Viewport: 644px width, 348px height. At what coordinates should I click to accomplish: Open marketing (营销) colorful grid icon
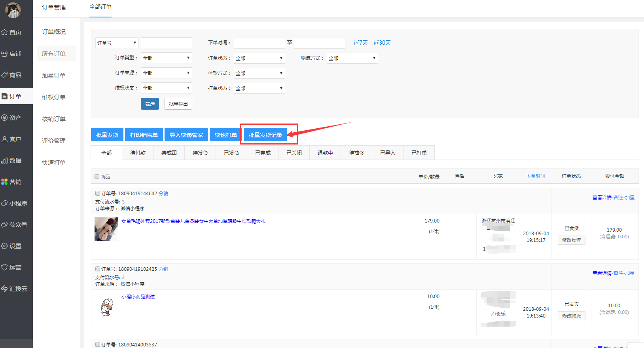(5, 182)
